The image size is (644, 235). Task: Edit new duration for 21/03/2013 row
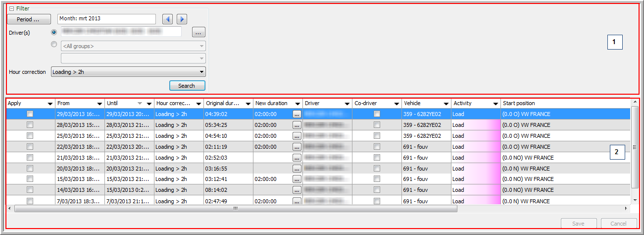click(x=297, y=158)
